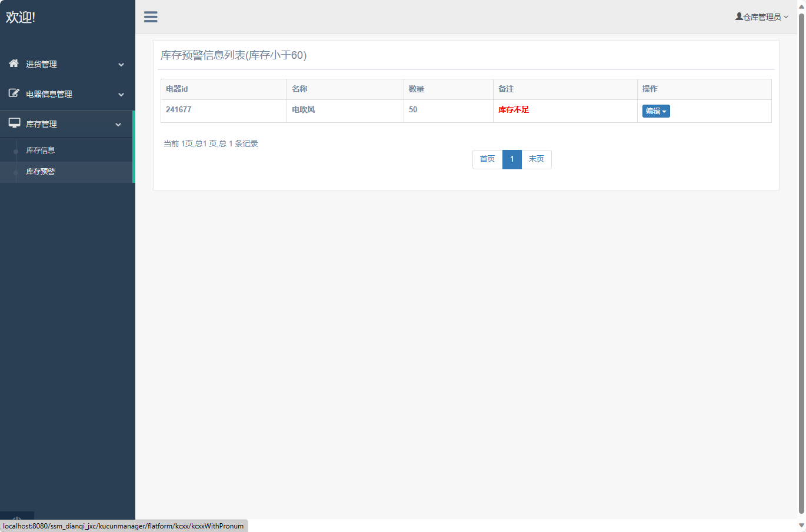Click the 欢迎! sidebar title
Image resolution: width=806 pixels, height=532 pixels.
[21, 17]
